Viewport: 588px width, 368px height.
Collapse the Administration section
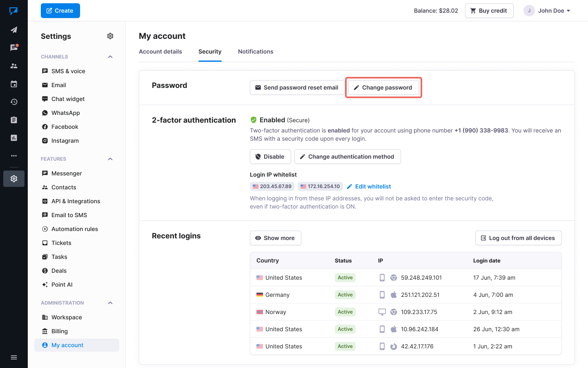click(x=110, y=303)
